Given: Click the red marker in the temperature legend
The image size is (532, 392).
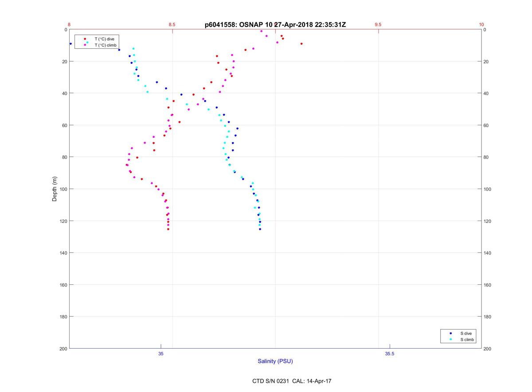Looking at the screenshot, I should click(85, 39).
